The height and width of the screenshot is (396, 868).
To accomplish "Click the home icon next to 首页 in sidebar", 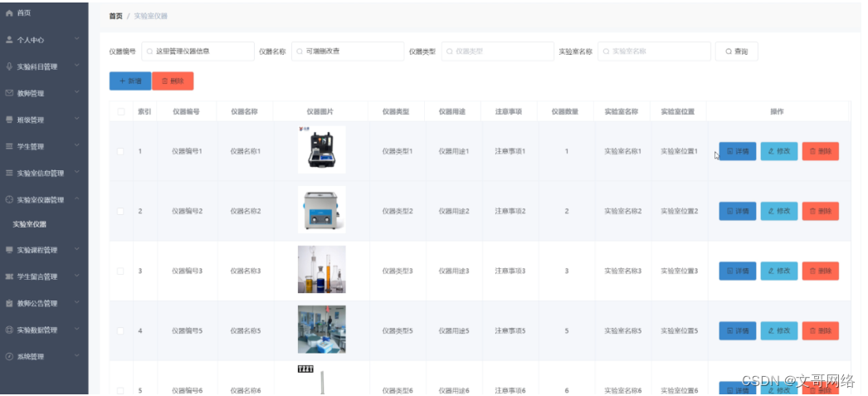I will click(x=9, y=12).
